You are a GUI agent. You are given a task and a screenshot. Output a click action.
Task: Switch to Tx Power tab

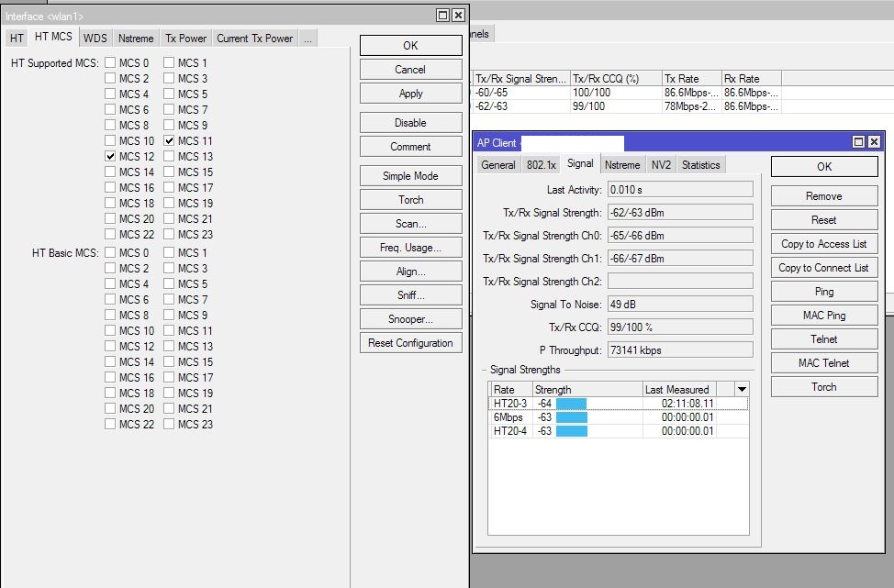(x=186, y=39)
